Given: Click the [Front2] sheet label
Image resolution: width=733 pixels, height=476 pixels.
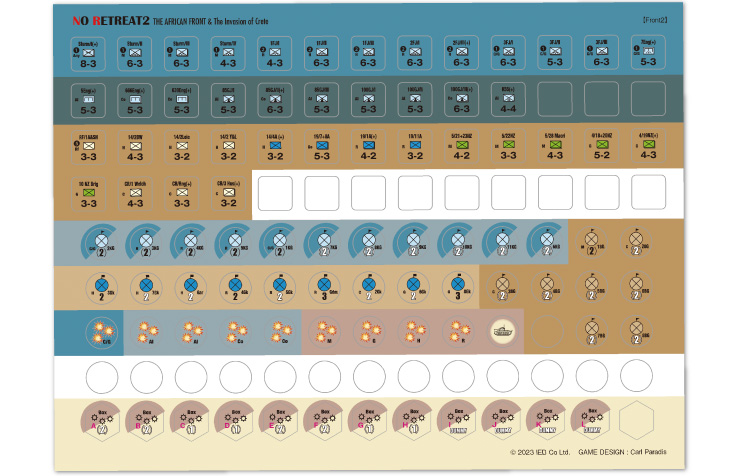Looking at the screenshot, I should tap(654, 20).
